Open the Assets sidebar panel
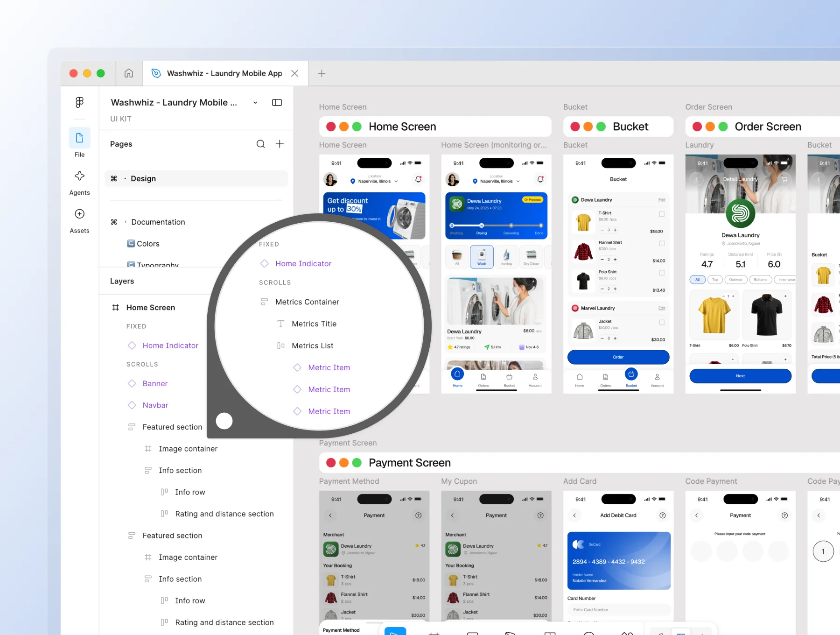Image resolution: width=840 pixels, height=635 pixels. point(80,221)
